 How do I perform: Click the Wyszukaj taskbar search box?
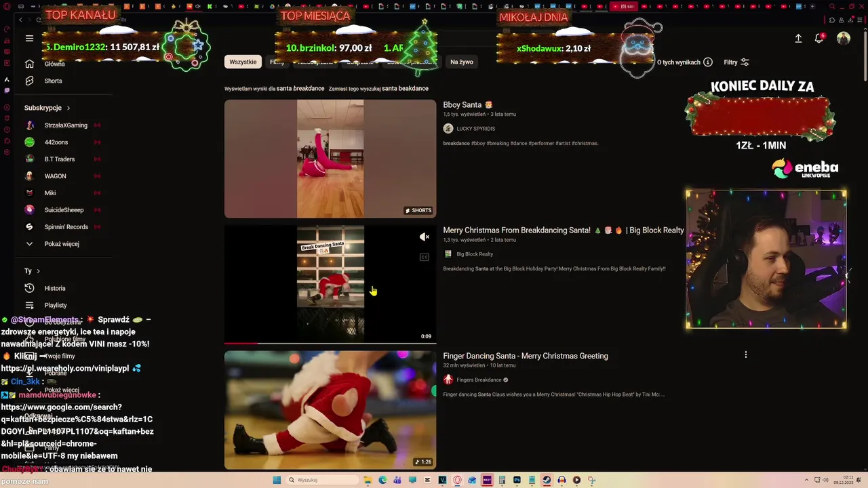pos(321,480)
